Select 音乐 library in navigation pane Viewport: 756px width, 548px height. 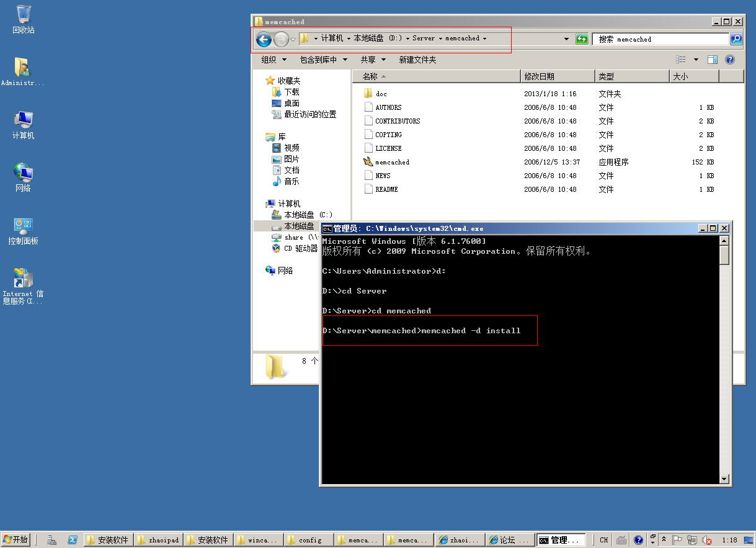point(291,181)
